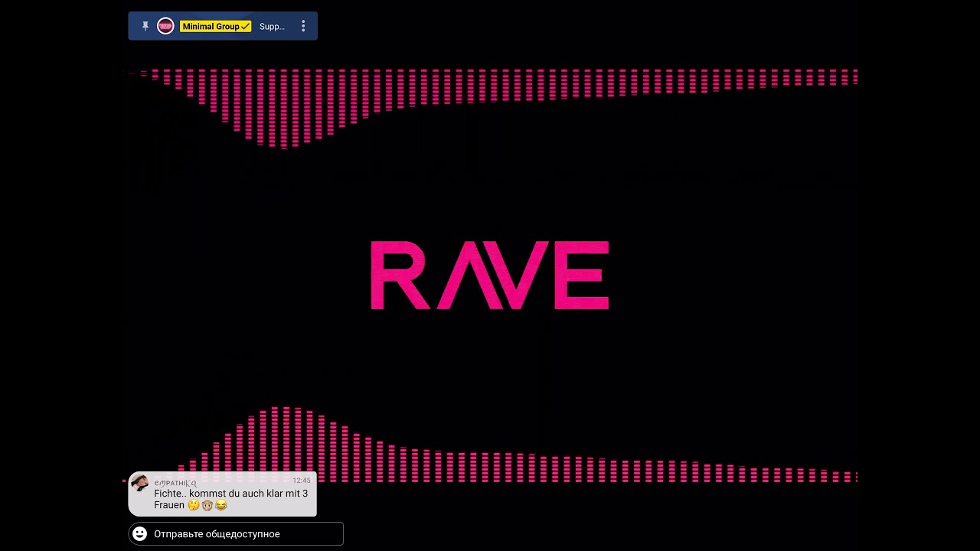Click the empathika username in chat
The height and width of the screenshot is (551, 980).
pos(175,482)
